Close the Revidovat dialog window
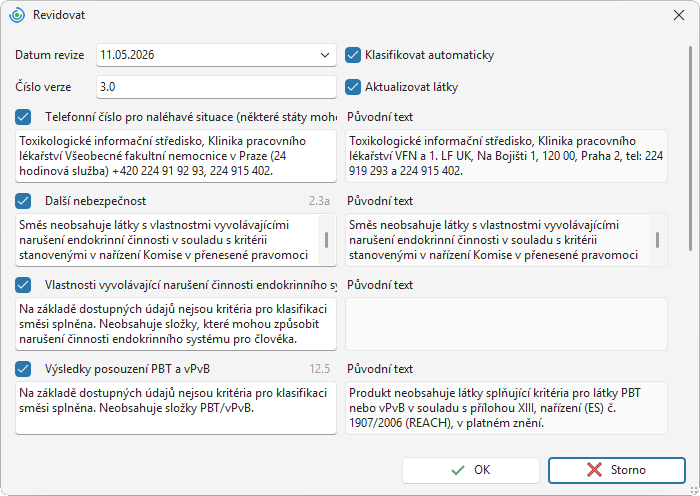This screenshot has height=496, width=700. [x=679, y=15]
